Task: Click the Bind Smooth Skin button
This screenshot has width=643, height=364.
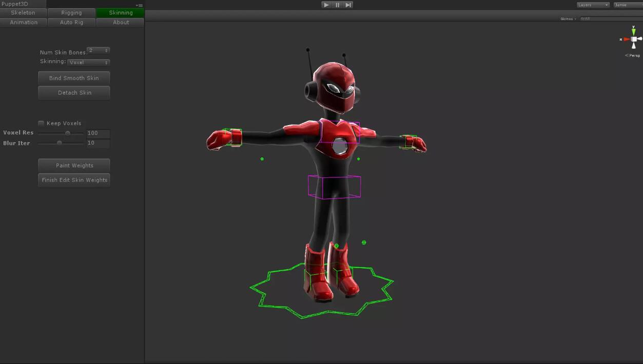Action: click(74, 78)
